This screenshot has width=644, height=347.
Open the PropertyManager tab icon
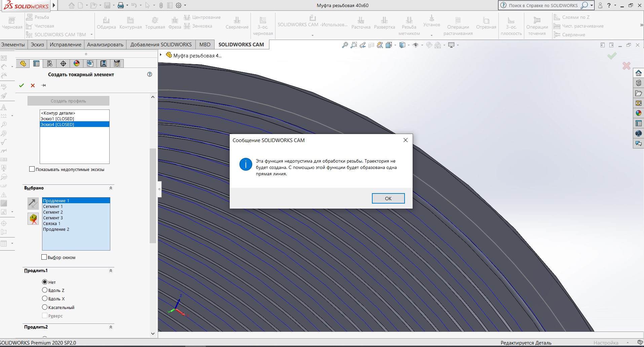(36, 63)
